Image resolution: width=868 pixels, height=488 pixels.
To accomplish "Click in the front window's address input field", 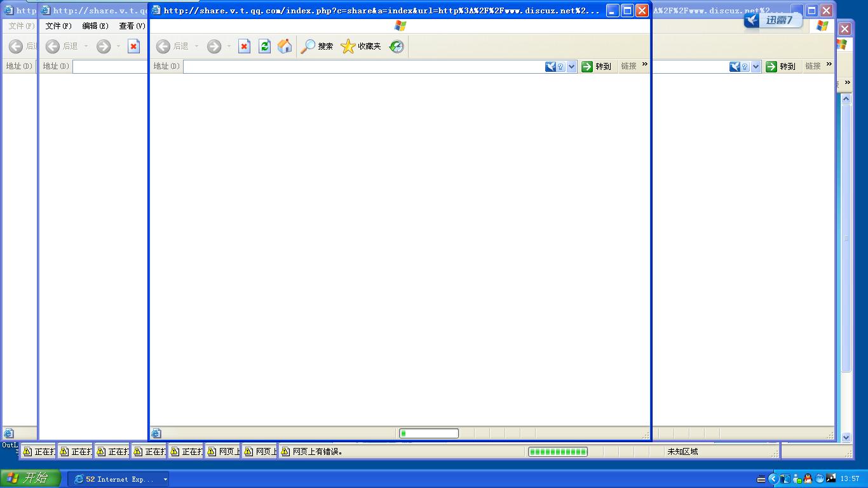I will pyautogui.click(x=363, y=66).
